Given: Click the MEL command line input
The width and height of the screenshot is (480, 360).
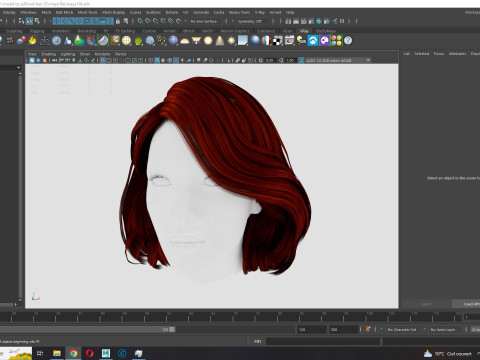Looking at the screenshot, I should pos(323,341).
